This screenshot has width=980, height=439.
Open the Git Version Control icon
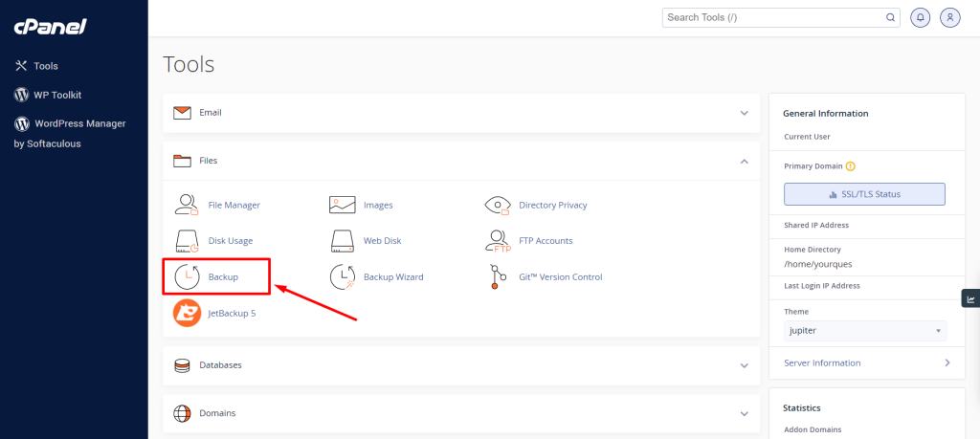(498, 276)
